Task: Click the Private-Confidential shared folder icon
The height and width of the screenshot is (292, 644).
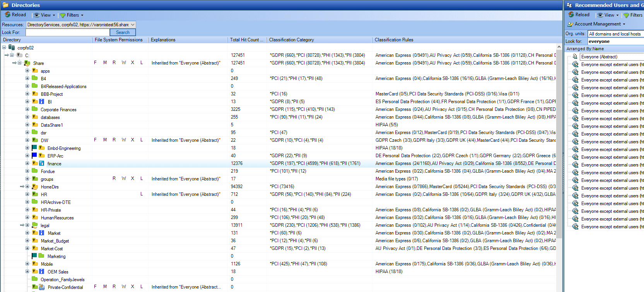Action: (41, 287)
